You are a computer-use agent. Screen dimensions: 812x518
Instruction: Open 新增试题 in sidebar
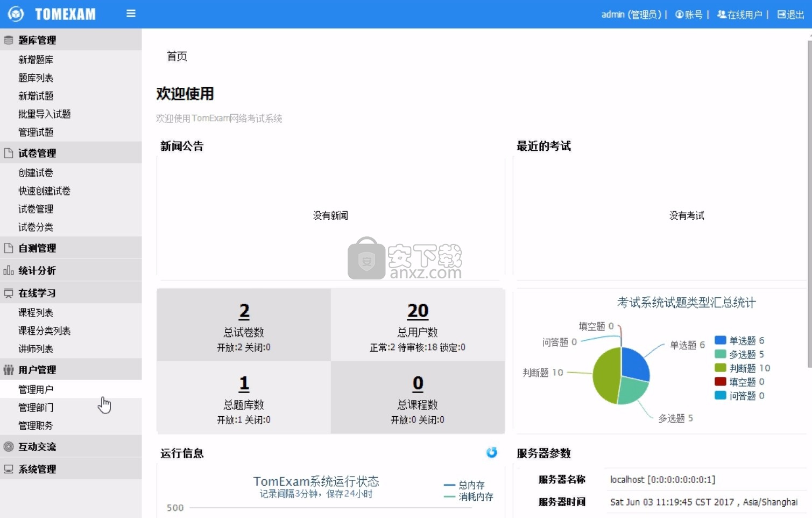pos(36,96)
